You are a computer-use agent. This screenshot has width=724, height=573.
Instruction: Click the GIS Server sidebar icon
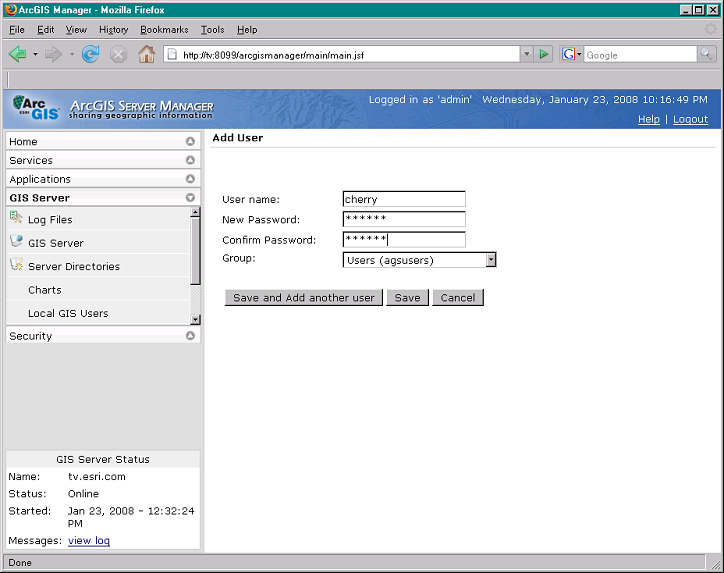click(x=16, y=241)
